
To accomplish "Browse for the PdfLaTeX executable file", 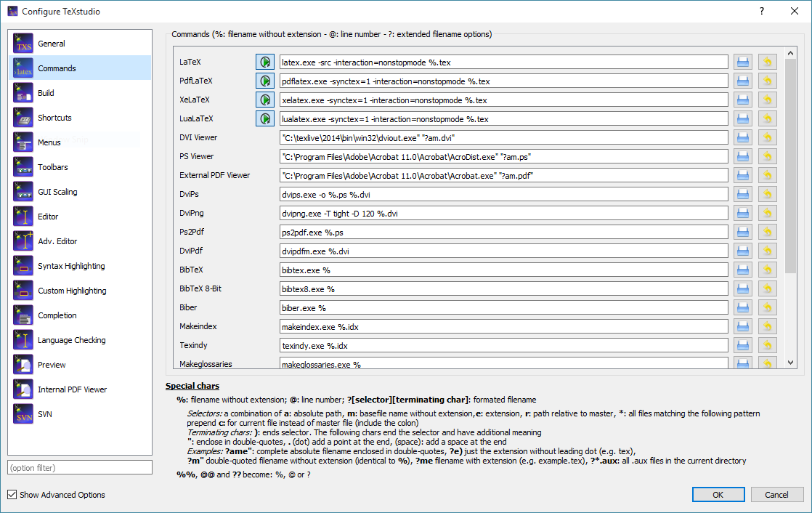I will (742, 81).
